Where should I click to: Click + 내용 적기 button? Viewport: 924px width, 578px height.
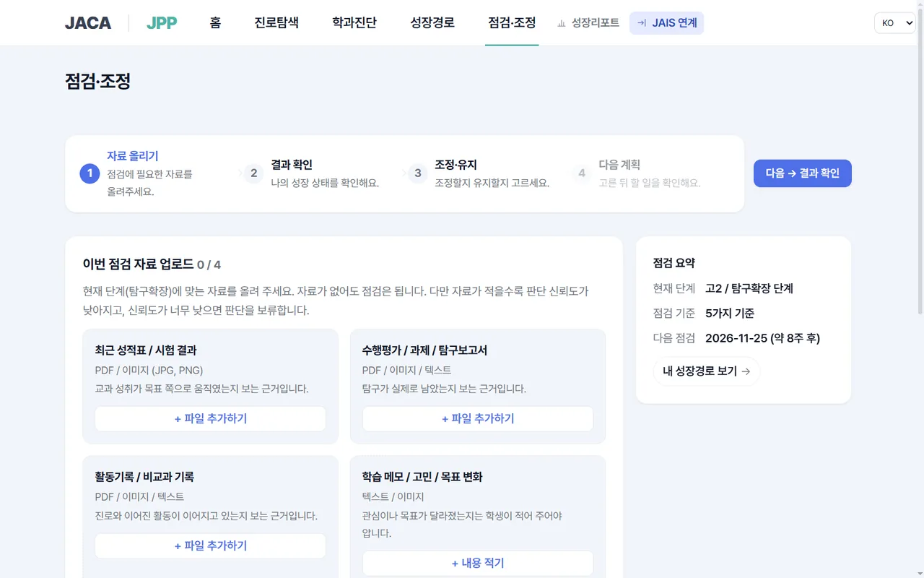click(478, 564)
